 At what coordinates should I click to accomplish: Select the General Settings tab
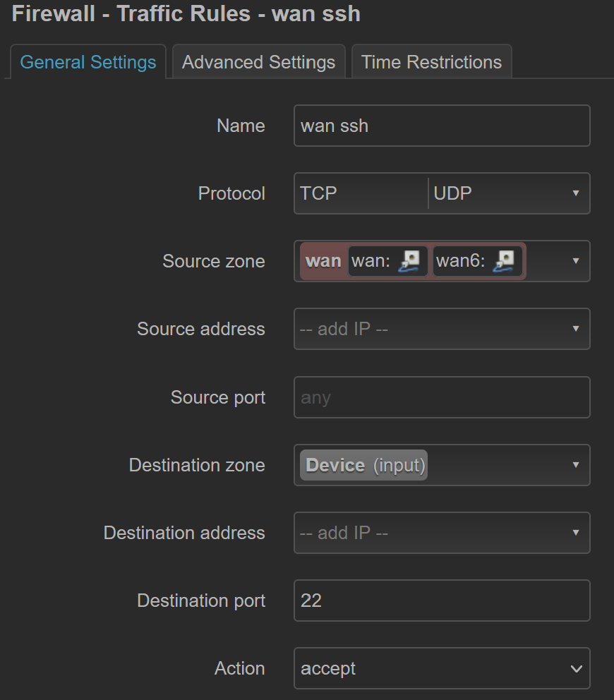point(88,62)
